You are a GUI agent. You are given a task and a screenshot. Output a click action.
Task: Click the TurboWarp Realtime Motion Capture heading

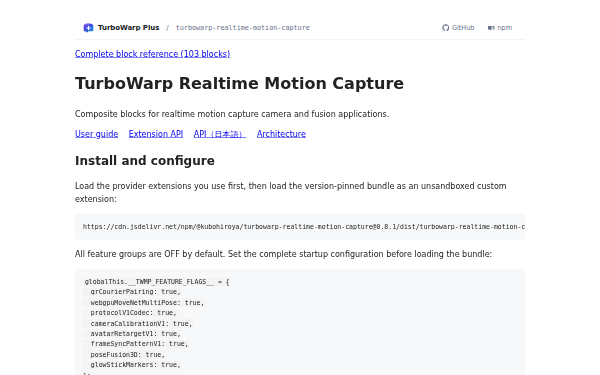(239, 83)
